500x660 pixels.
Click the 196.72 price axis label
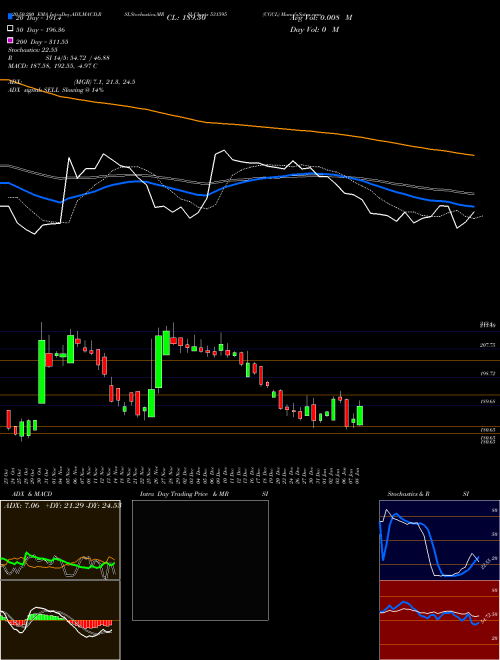tap(487, 373)
